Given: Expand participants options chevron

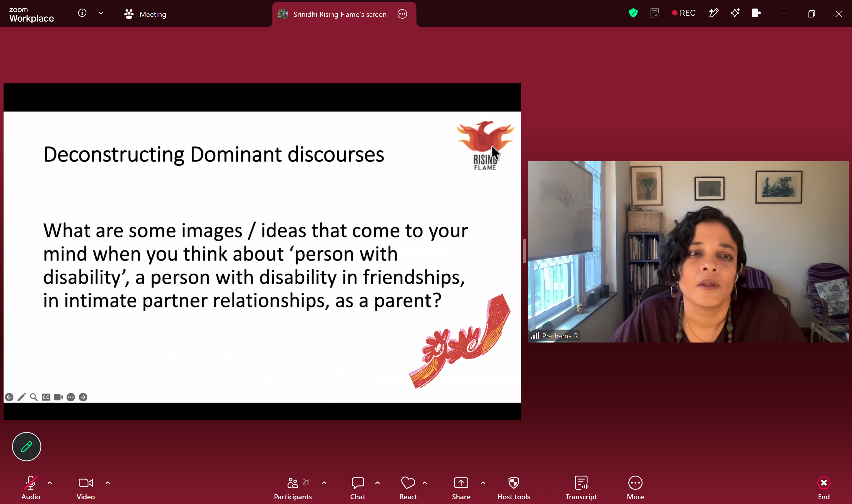Looking at the screenshot, I should [x=324, y=483].
